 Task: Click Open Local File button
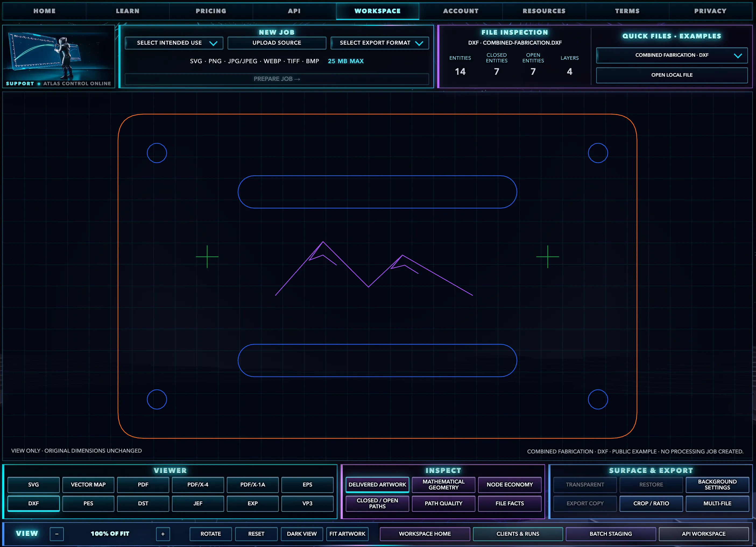(x=672, y=75)
